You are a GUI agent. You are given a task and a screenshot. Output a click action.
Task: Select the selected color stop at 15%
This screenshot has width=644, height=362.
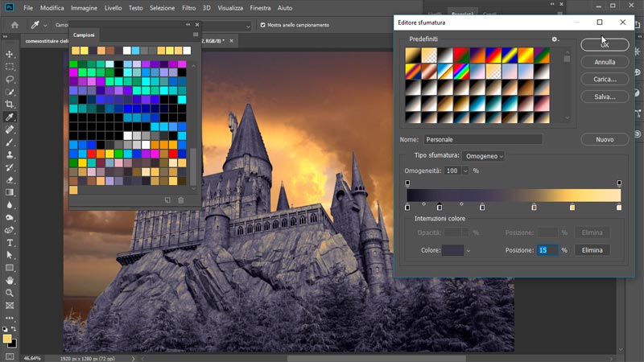click(x=440, y=208)
